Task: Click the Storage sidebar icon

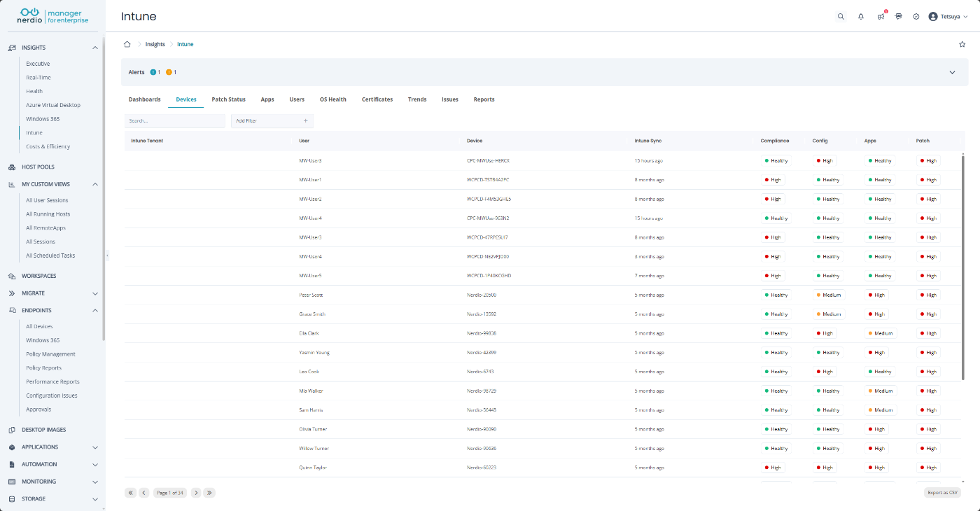Action: (x=12, y=499)
